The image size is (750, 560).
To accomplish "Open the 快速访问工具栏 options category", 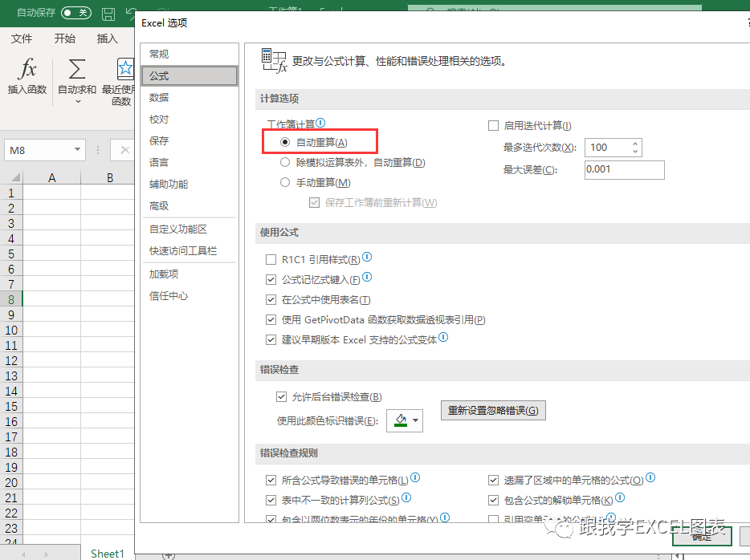I will pyautogui.click(x=190, y=251).
